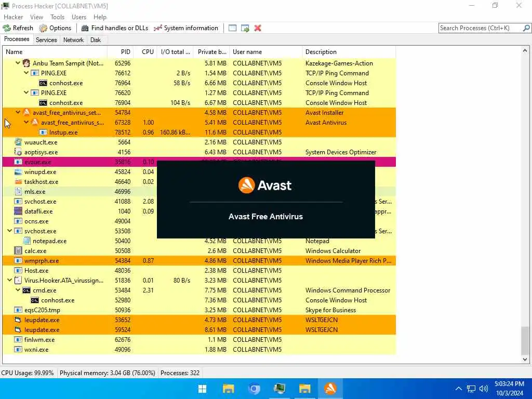This screenshot has width=532, height=399.
Task: Open the Users menu
Action: 79,17
